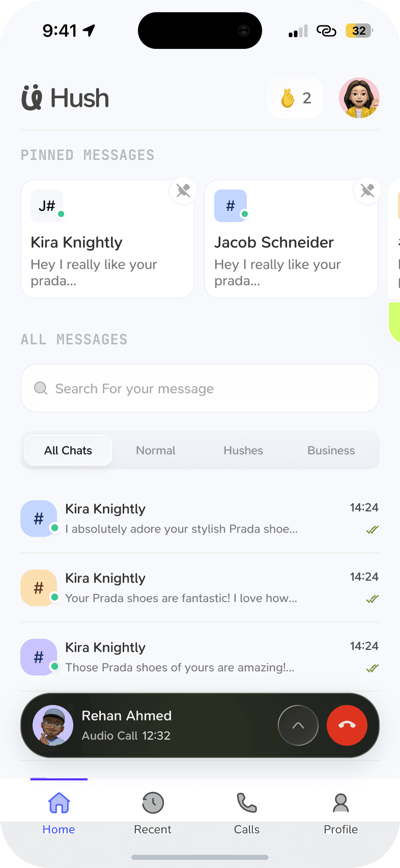Open the user avatar in header
This screenshot has height=868, width=400.
359,98
